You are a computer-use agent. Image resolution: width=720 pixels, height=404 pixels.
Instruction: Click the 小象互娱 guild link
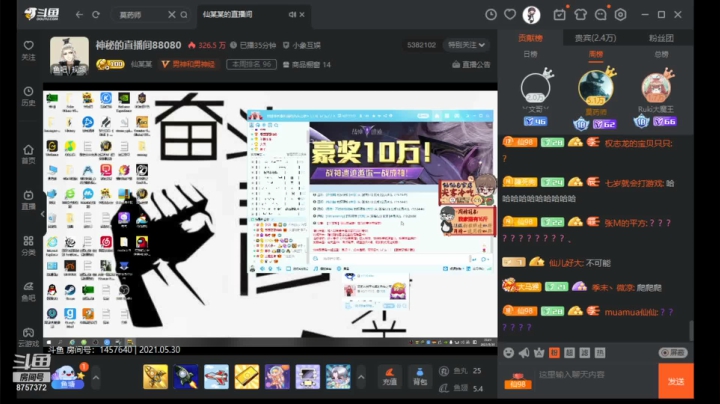pyautogui.click(x=302, y=45)
